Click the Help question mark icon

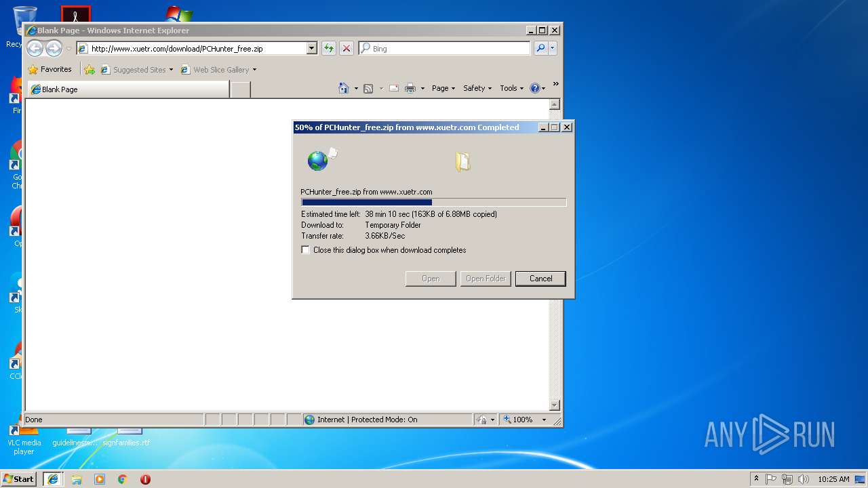534,88
